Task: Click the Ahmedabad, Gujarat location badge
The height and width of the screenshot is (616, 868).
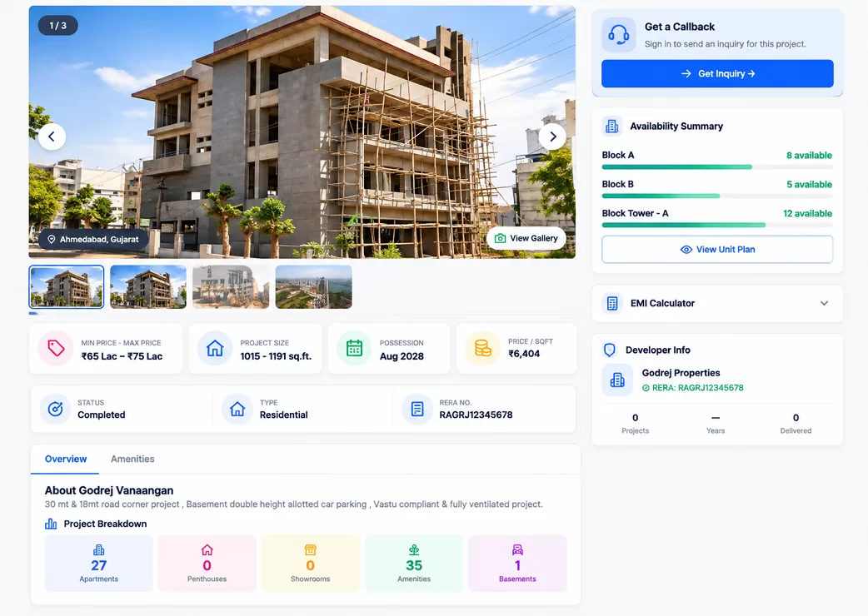Action: [93, 240]
